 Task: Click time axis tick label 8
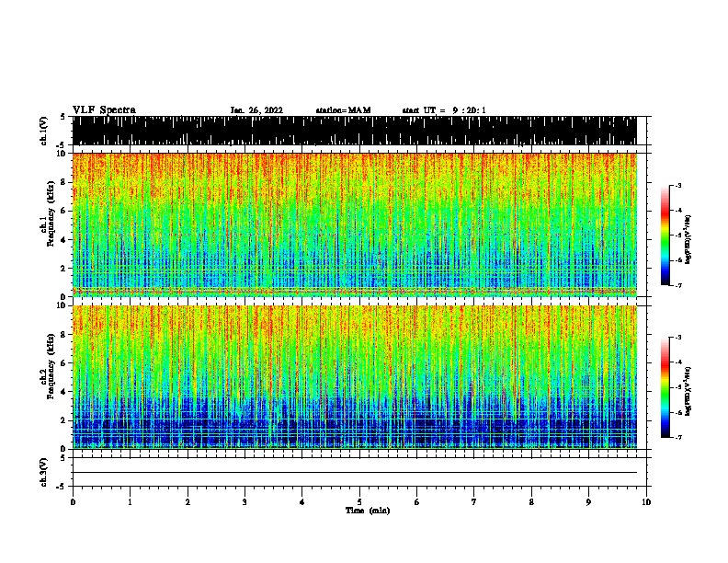click(531, 502)
